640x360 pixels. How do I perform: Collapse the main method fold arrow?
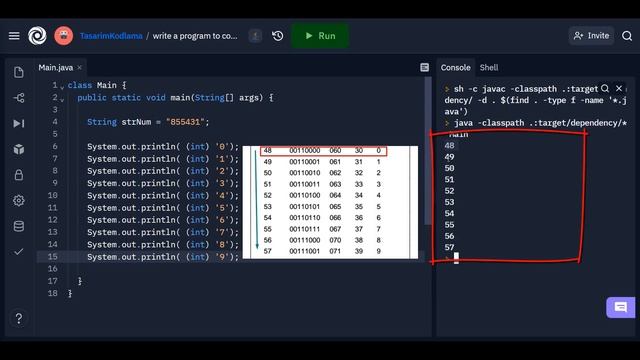pos(62,99)
